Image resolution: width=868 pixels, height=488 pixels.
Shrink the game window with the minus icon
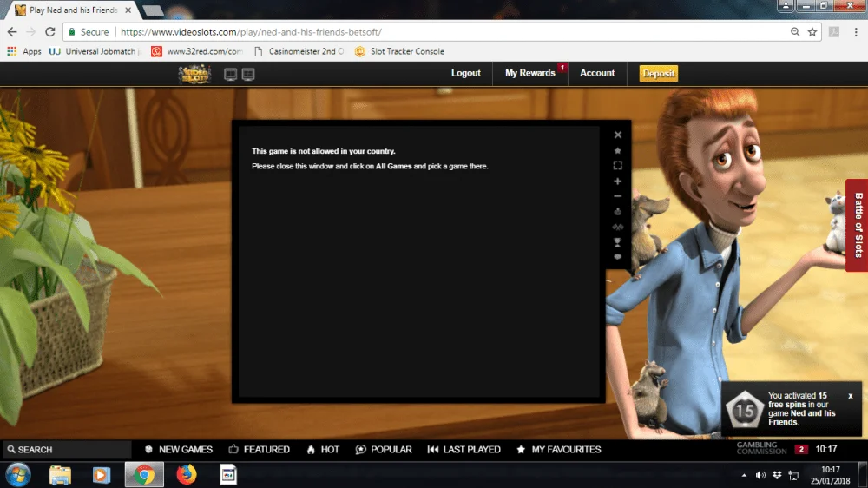618,196
